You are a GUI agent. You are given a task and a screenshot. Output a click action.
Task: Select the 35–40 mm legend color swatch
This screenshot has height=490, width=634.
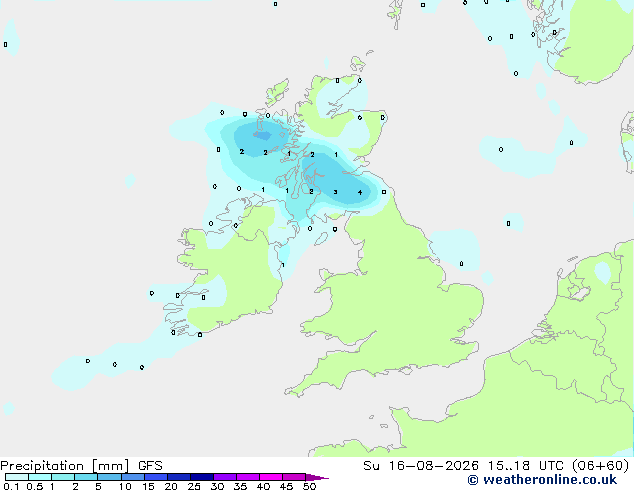(x=247, y=477)
